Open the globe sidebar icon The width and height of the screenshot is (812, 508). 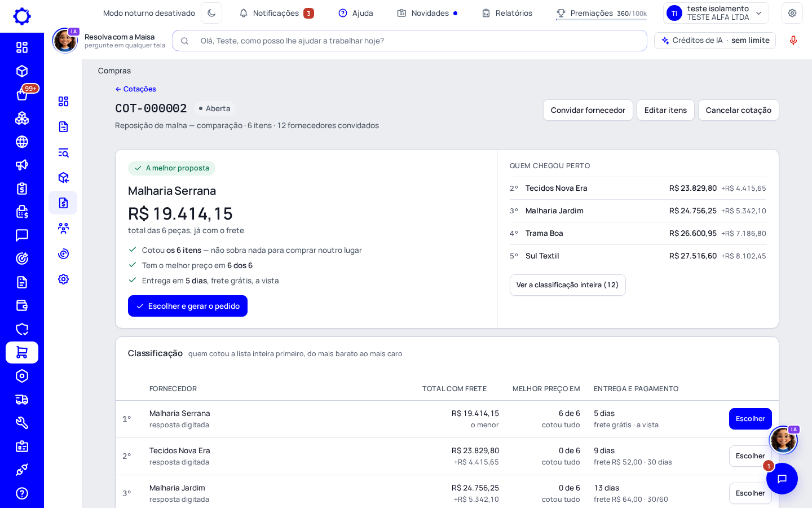point(22,142)
